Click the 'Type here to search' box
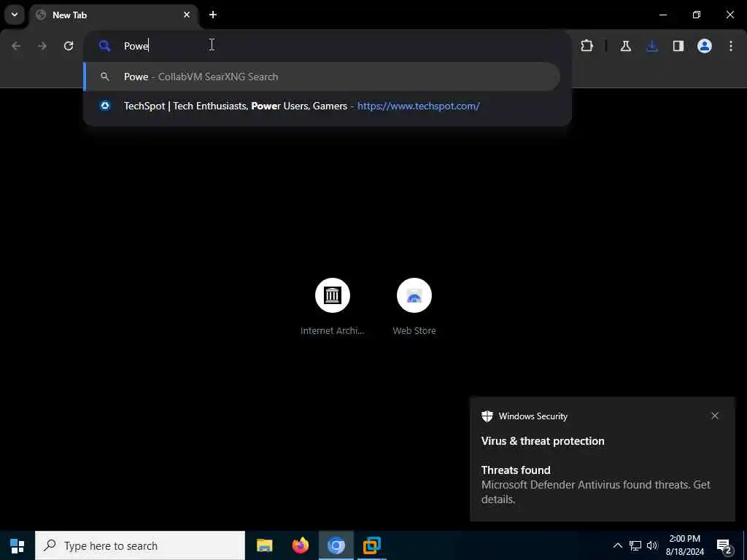The width and height of the screenshot is (747, 560). point(140,545)
